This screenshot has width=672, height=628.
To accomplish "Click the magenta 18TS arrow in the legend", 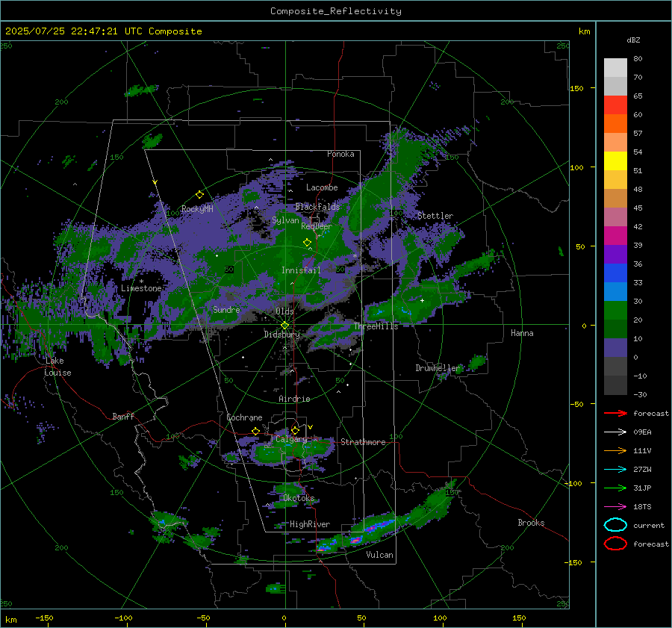I will [615, 507].
